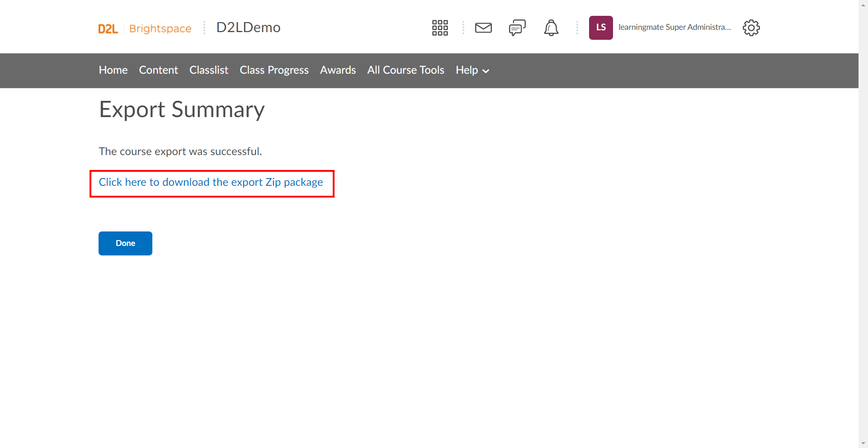Go to the Home nav item

tap(113, 70)
